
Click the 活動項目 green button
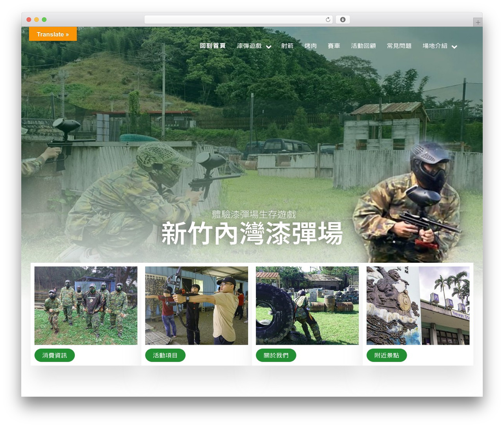tap(165, 355)
